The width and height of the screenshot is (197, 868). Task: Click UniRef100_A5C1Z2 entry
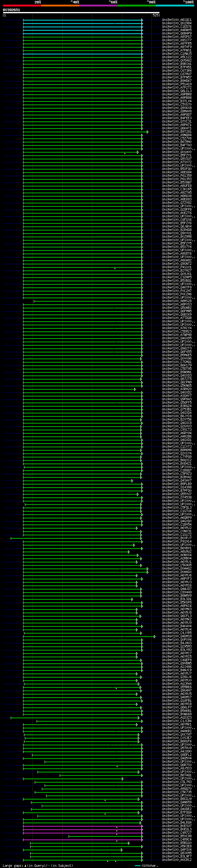[x=177, y=57]
